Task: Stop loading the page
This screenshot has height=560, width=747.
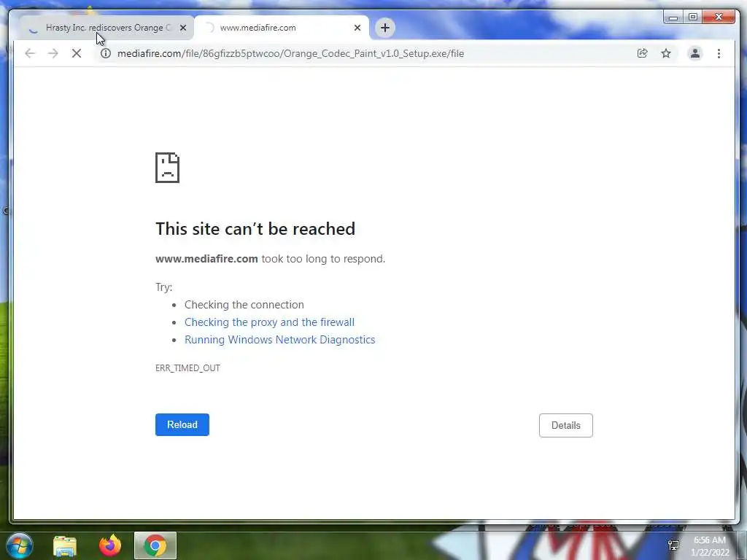Action: tap(76, 53)
